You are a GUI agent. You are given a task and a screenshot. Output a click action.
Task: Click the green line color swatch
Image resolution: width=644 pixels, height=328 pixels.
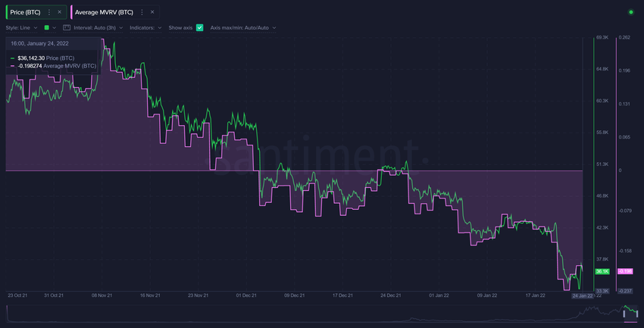pyautogui.click(x=46, y=28)
